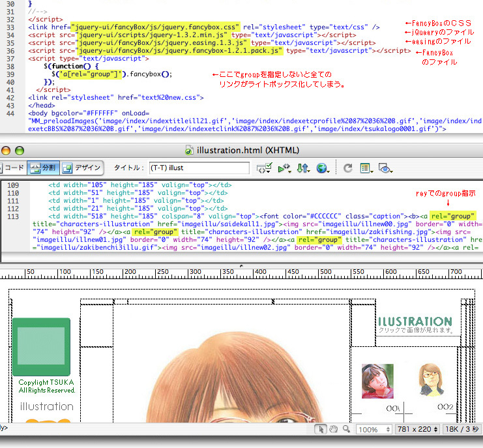Click the 'illustration' label in the left column
Image resolution: width=483 pixels, height=448 pixels.
pos(47,406)
